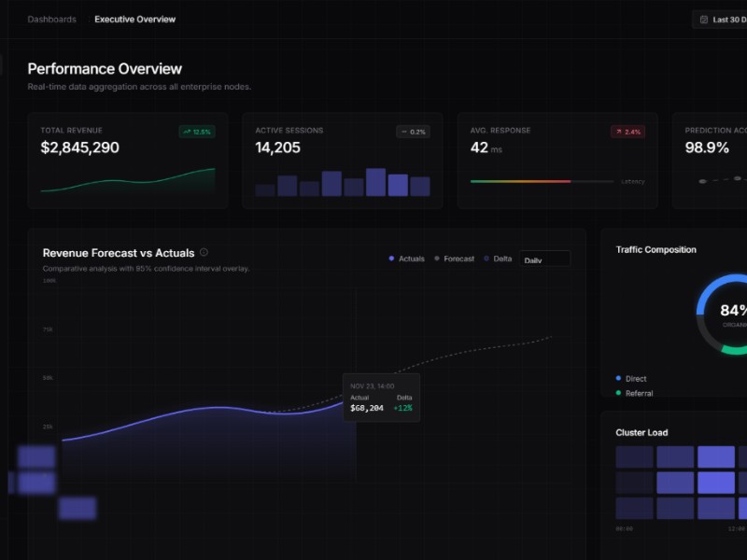Click the green Referral legend dot
The height and width of the screenshot is (560, 747).
point(618,393)
